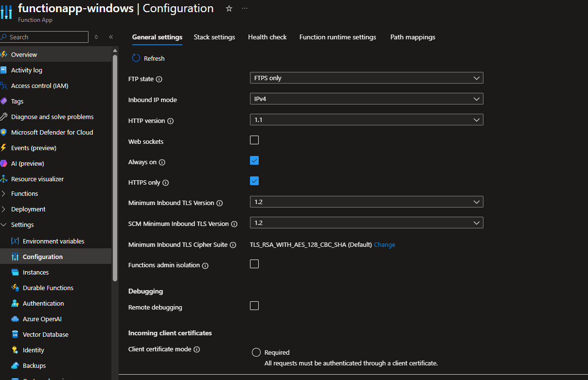The width and height of the screenshot is (588, 380).
Task: Open the more options ellipsis in header
Action: [245, 9]
